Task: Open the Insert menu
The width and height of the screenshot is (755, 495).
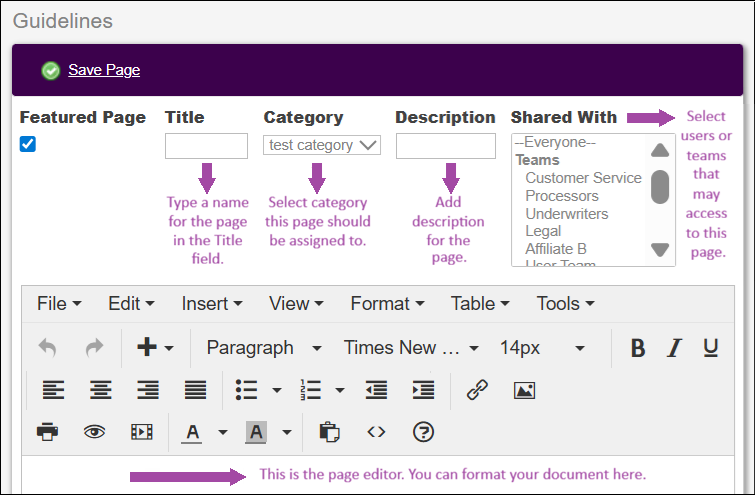Action: pos(212,304)
